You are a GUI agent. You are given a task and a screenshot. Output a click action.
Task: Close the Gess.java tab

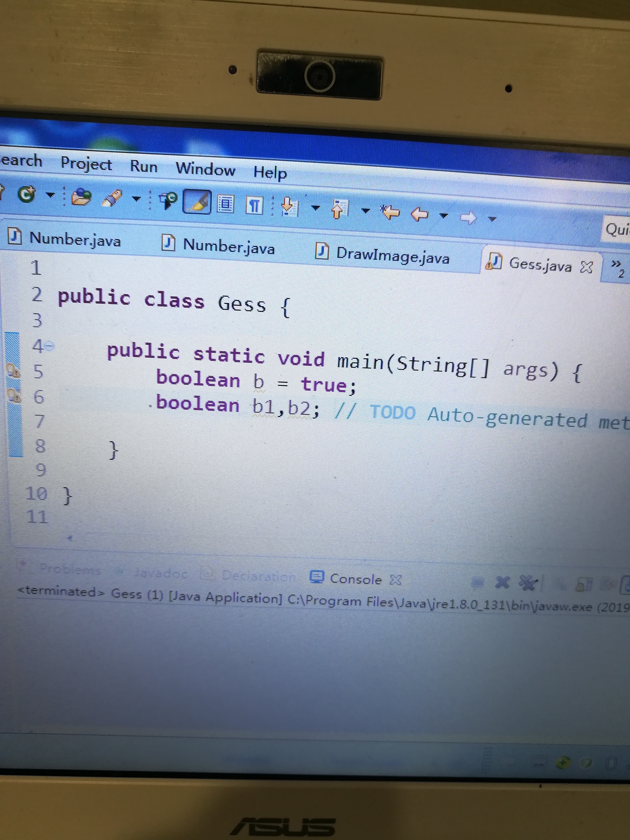[586, 267]
